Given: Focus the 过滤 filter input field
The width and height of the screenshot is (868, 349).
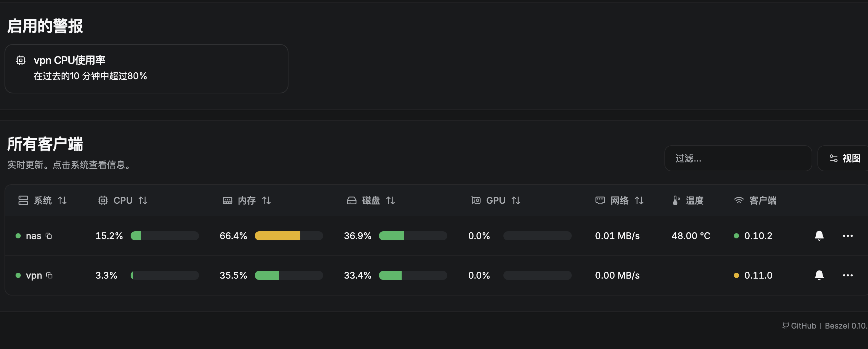Looking at the screenshot, I should pyautogui.click(x=738, y=159).
